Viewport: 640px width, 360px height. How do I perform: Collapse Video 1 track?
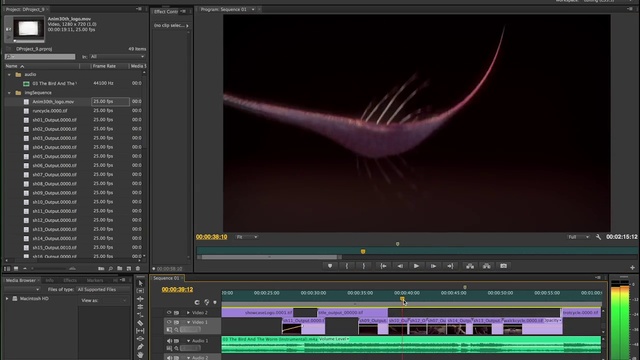click(188, 322)
